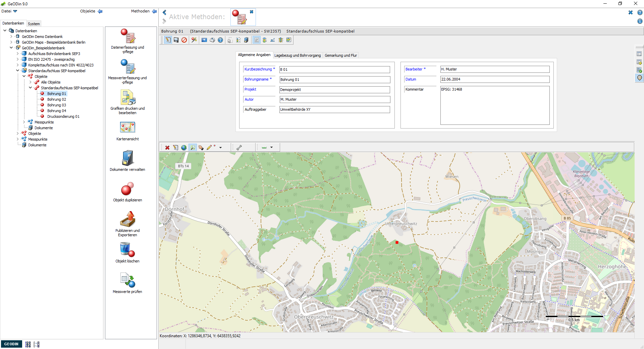Click the printer icon in form toolbar
This screenshot has height=349, width=644.
212,40
